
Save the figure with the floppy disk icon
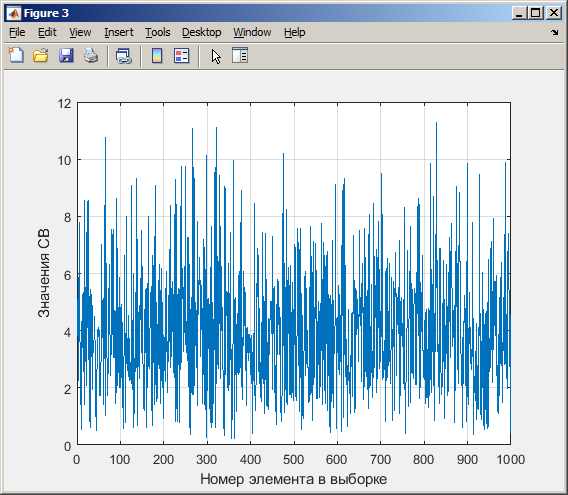66,56
